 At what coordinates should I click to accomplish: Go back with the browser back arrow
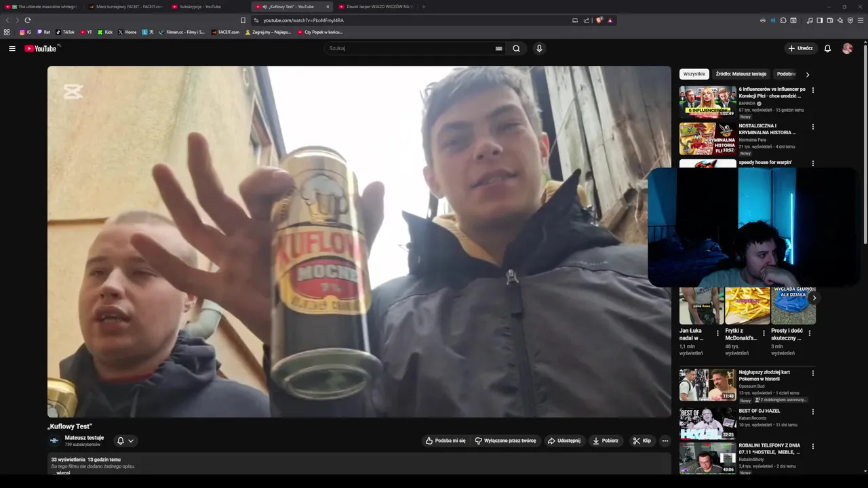(7, 20)
